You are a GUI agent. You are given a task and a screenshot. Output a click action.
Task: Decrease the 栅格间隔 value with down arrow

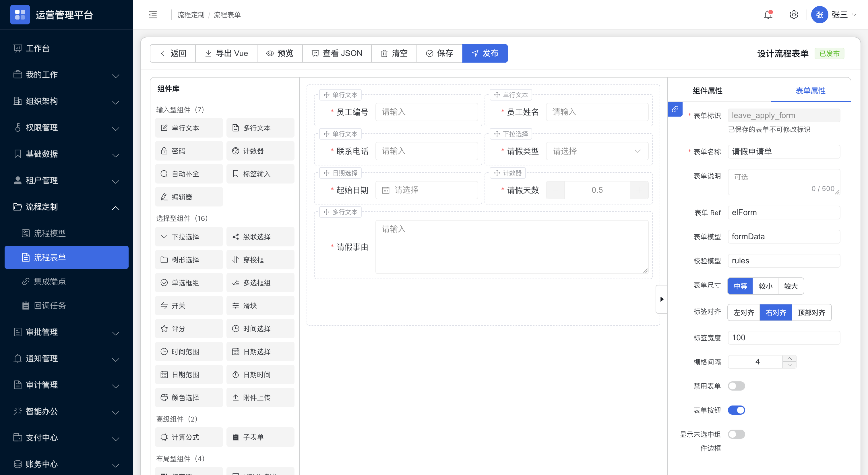pos(789,365)
